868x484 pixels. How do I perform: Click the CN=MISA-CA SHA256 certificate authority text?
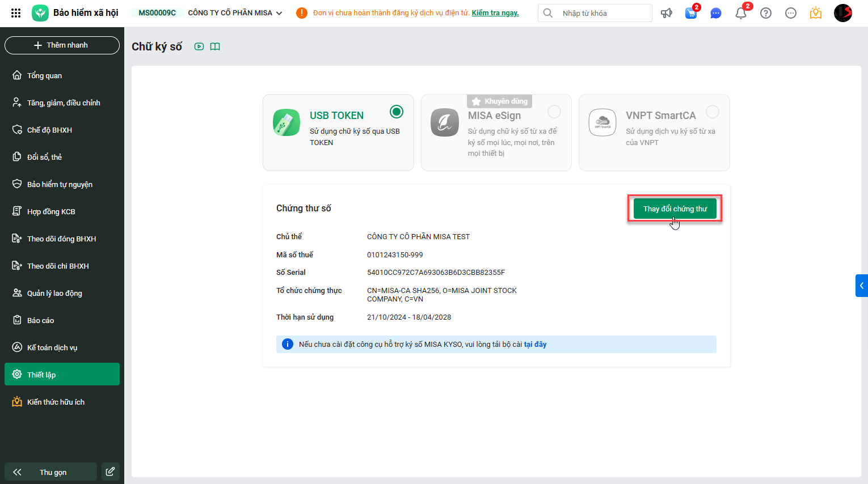442,295
